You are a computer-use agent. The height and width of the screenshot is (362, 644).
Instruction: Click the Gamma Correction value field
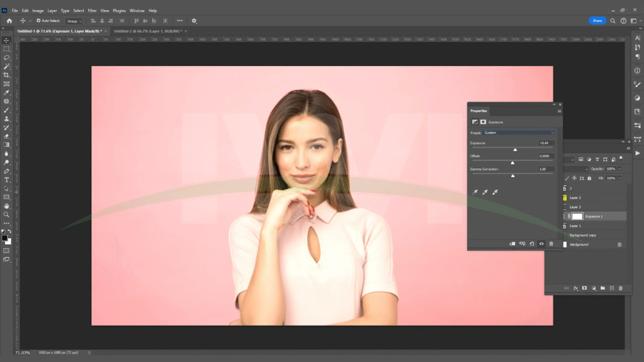546,169
